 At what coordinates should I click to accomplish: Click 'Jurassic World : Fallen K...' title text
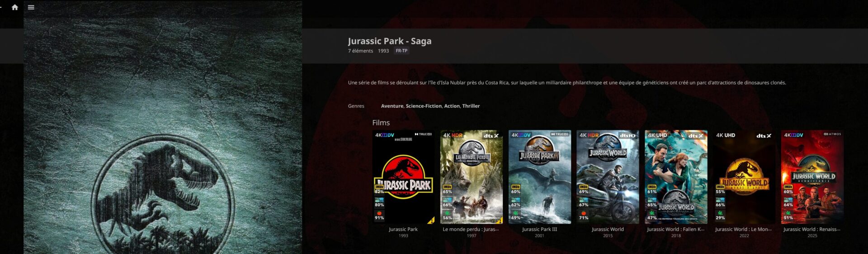point(676,229)
